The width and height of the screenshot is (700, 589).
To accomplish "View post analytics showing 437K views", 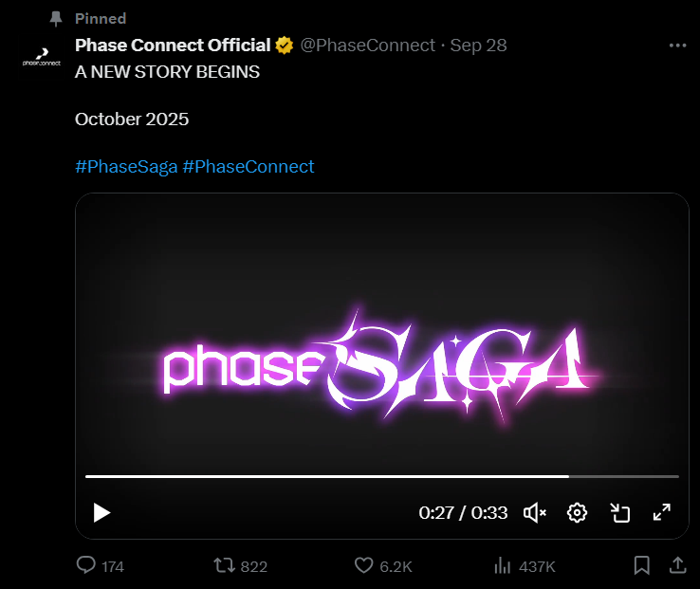I will pyautogui.click(x=503, y=566).
